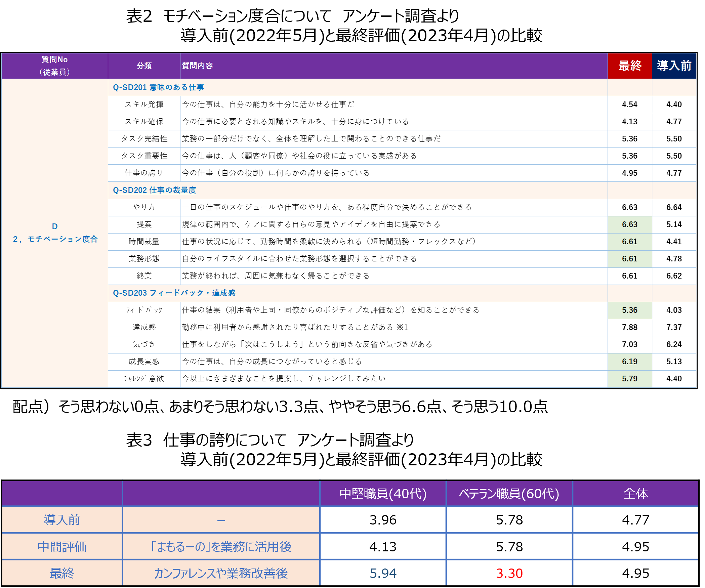Screen dimensions: 705x588
Task: Open the Q-SD203 フィードバック・達成感 link
Action: 174,293
